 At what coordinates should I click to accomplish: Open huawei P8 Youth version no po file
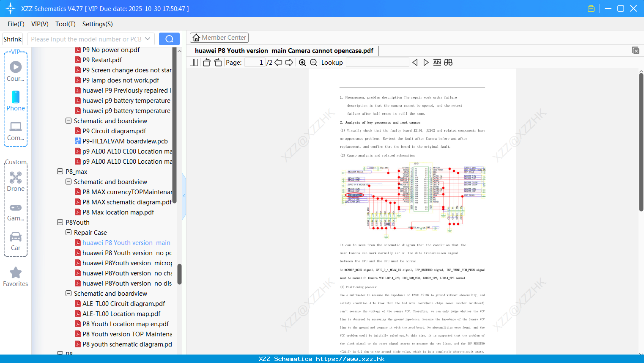[x=123, y=253]
